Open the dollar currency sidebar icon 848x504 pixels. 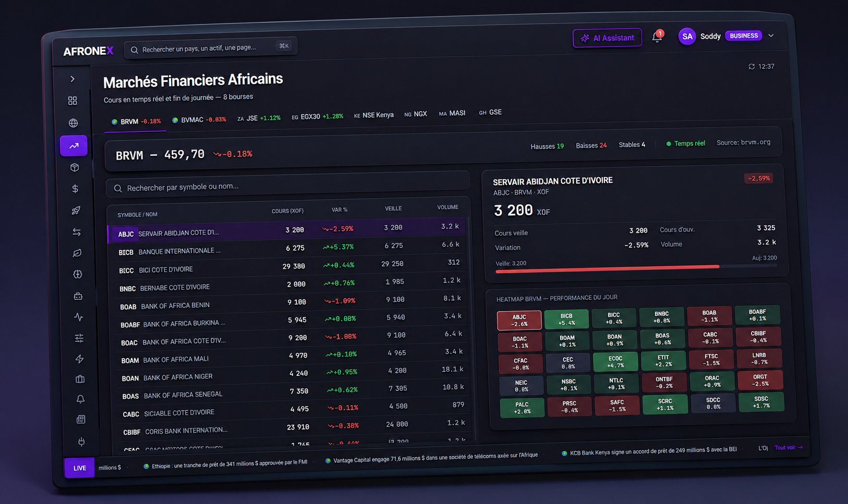pos(75,189)
